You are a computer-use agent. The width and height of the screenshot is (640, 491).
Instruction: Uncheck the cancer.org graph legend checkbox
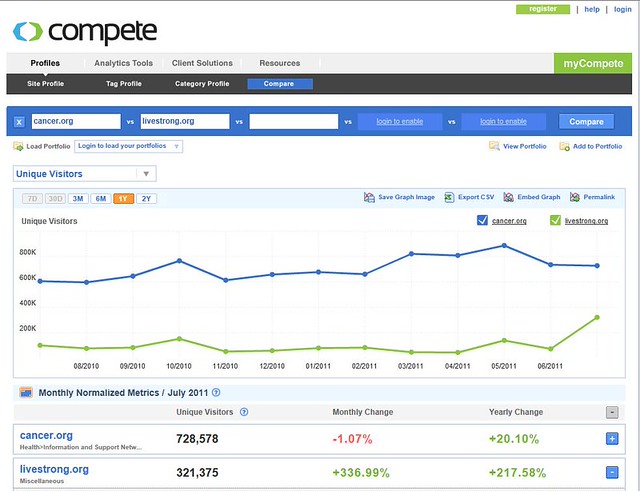tap(484, 220)
